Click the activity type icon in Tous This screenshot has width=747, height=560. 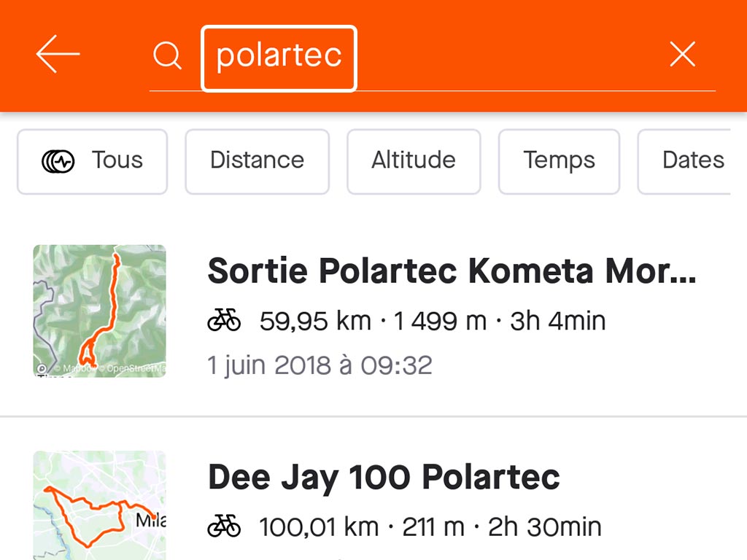tap(58, 161)
